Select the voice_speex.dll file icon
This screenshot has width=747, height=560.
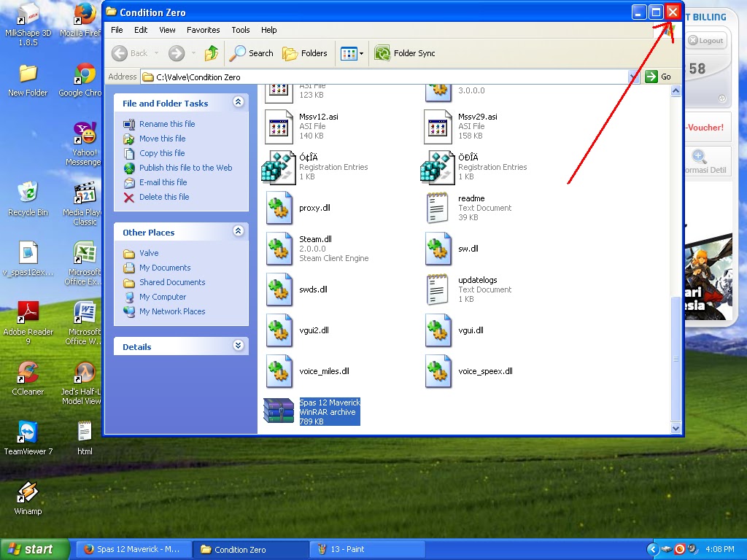(x=438, y=371)
